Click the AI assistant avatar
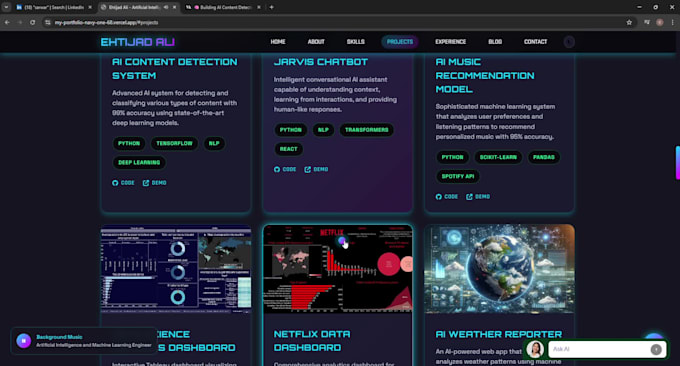The height and width of the screenshot is (366, 680). coord(535,349)
